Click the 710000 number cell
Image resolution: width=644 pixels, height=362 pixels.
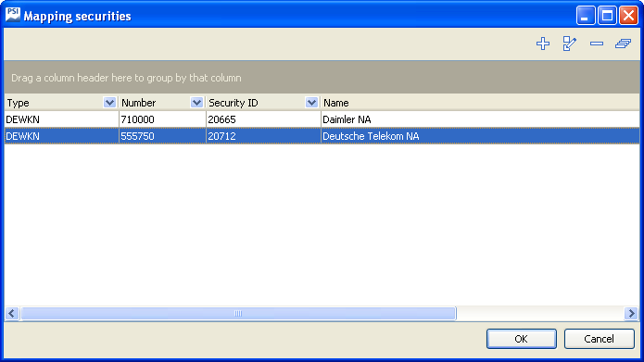(x=162, y=119)
